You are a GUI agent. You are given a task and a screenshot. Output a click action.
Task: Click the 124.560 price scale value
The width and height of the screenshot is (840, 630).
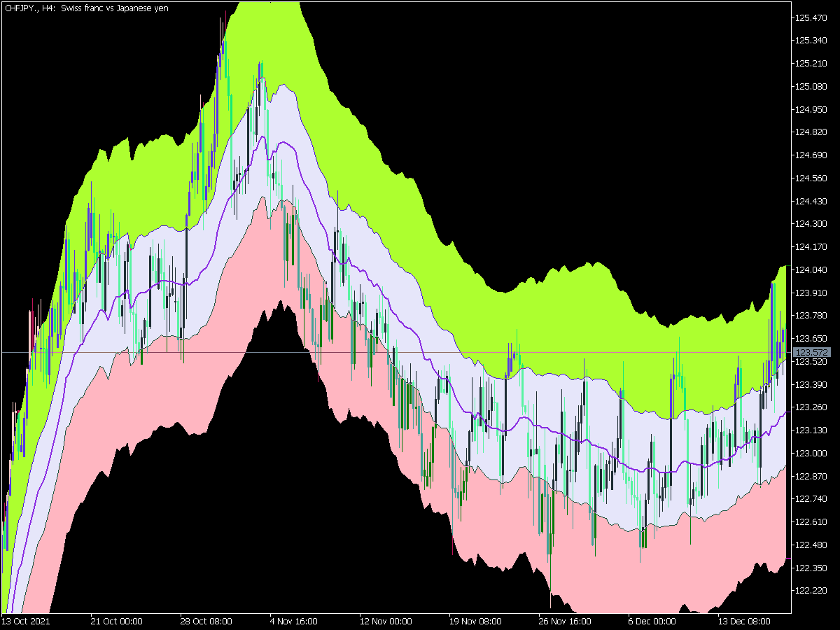click(x=812, y=178)
